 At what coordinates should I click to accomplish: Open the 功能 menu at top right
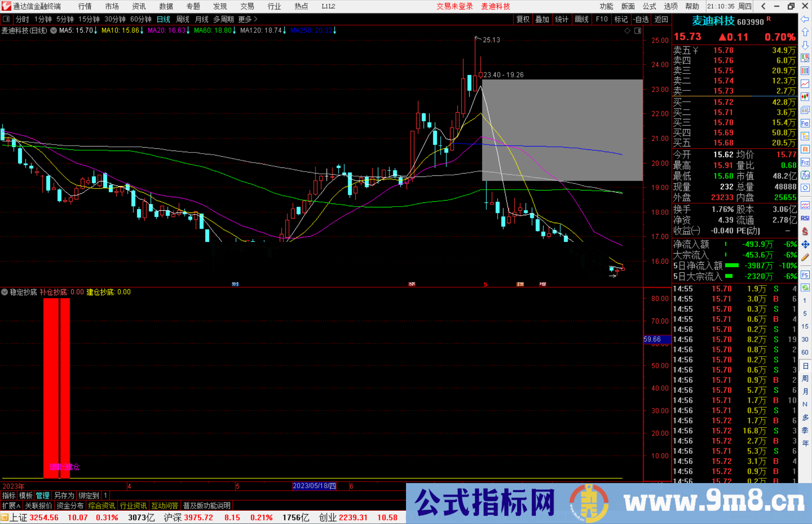tap(606, 6)
